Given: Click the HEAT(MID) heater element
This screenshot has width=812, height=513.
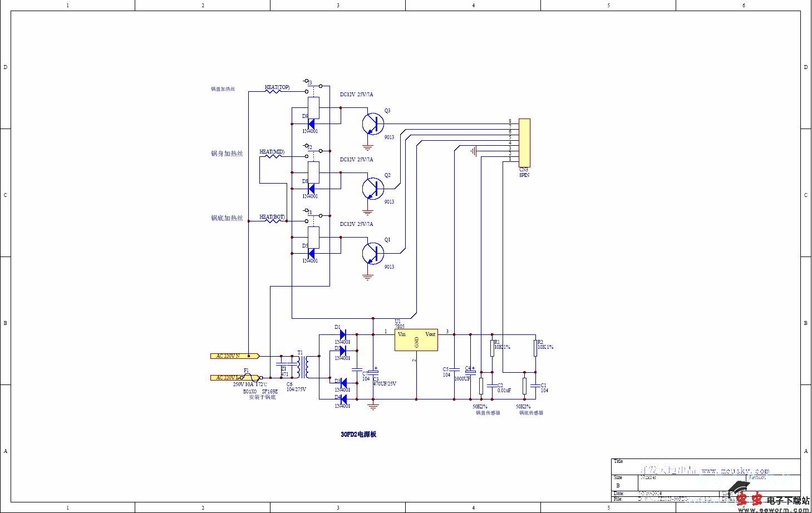Looking at the screenshot, I should (x=273, y=156).
